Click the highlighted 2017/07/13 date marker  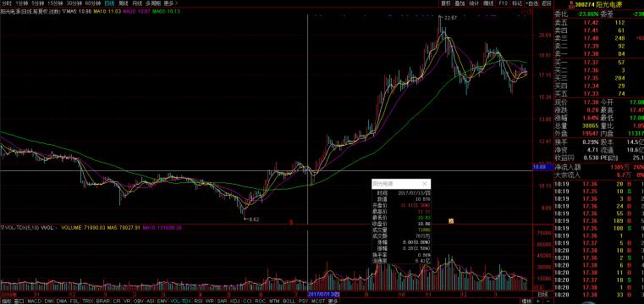pyautogui.click(x=324, y=295)
